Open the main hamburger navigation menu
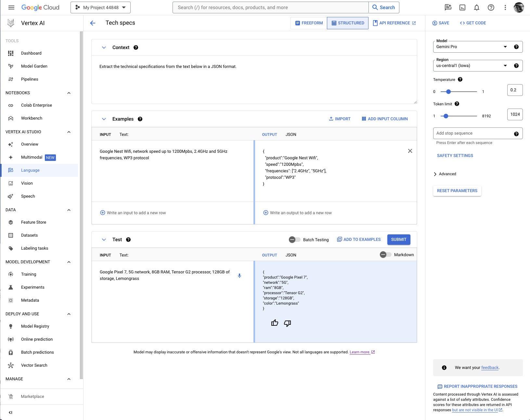The width and height of the screenshot is (530, 420). (x=11, y=7)
